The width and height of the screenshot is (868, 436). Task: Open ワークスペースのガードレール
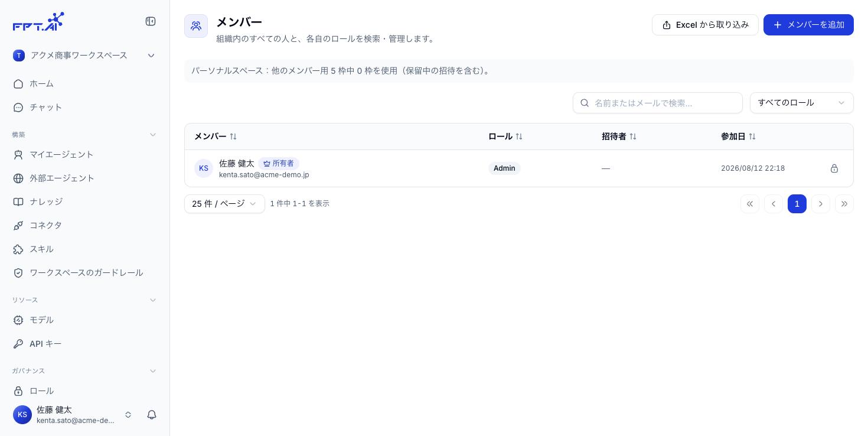pos(84,273)
